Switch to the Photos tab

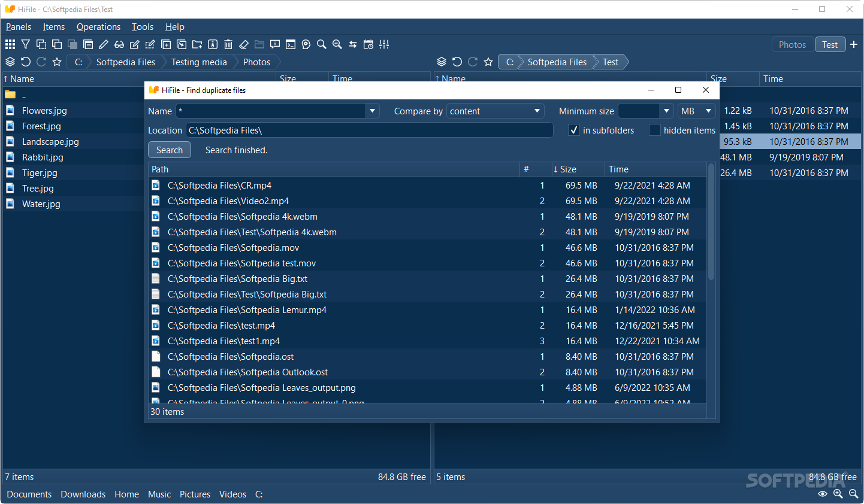792,45
